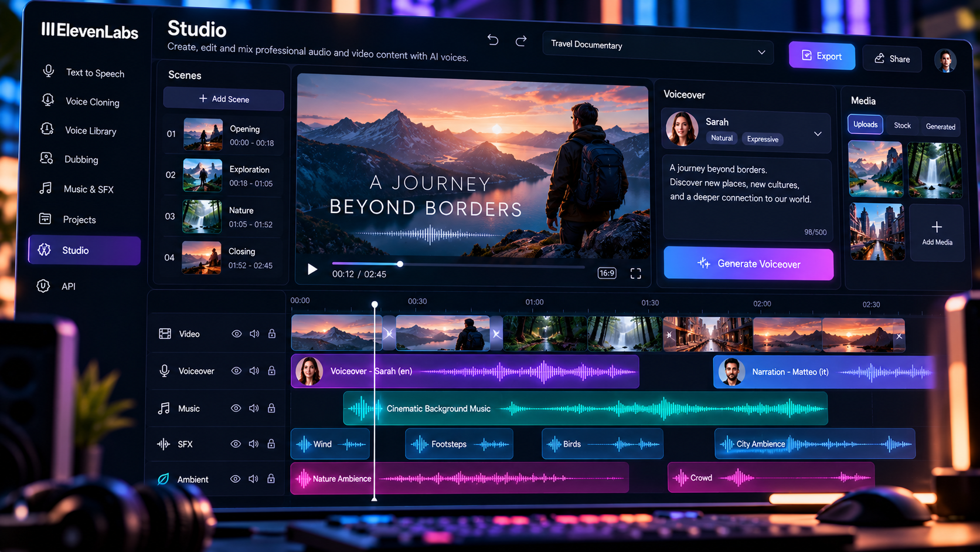The width and height of the screenshot is (980, 552).
Task: Click the Export button
Action: pyautogui.click(x=822, y=56)
